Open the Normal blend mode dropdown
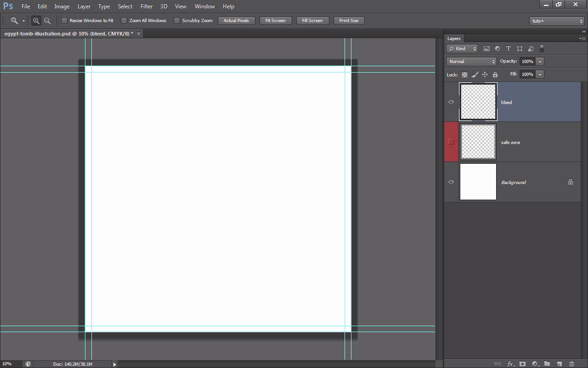Screen dimensions: 588x368 pyautogui.click(x=471, y=62)
